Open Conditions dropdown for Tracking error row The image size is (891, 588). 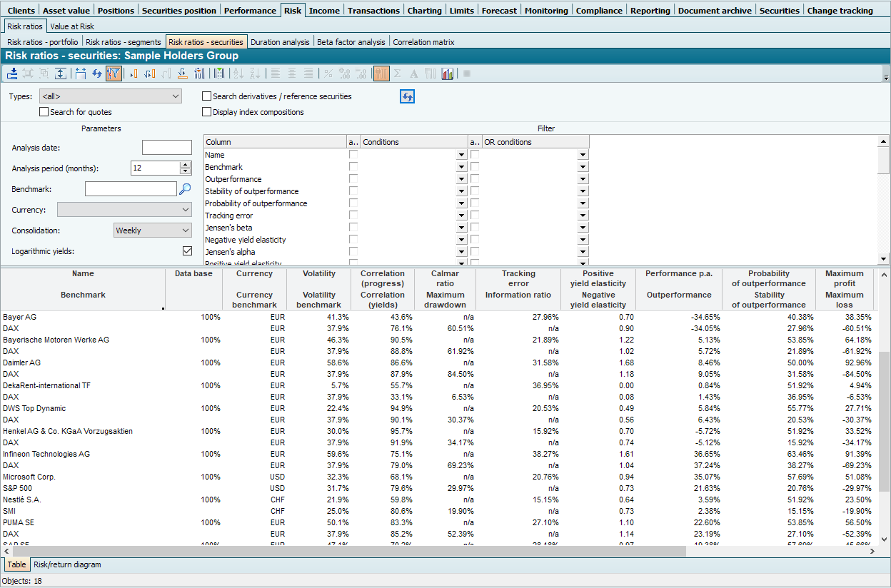pyautogui.click(x=461, y=216)
